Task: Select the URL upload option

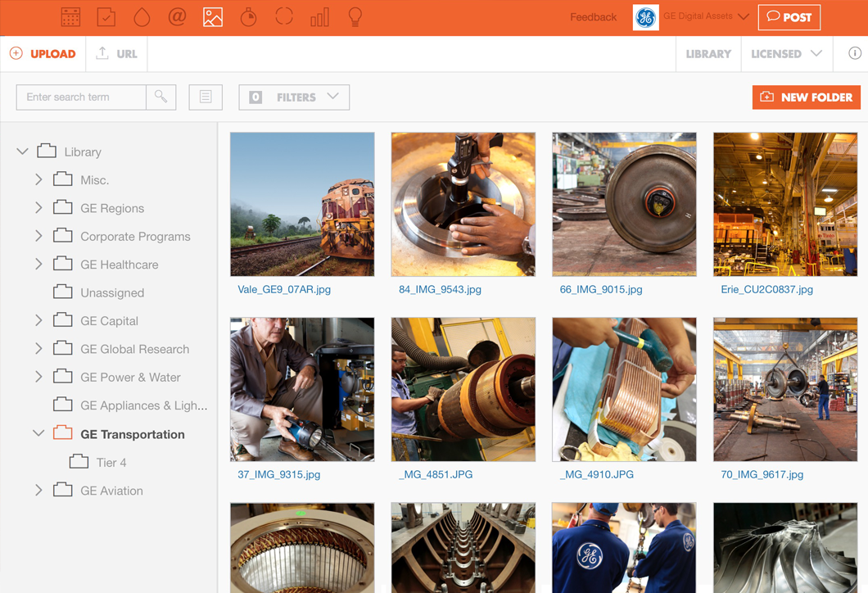Action: [x=117, y=54]
